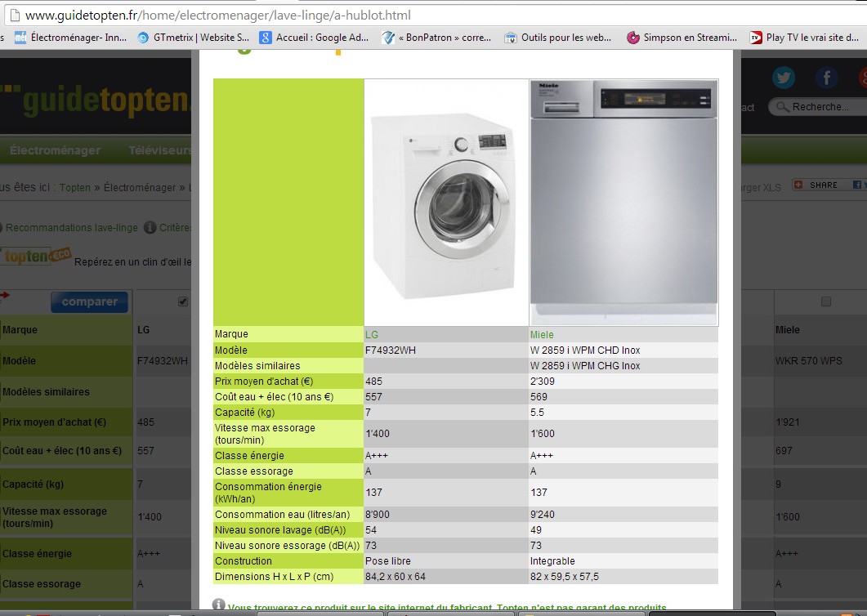Screen dimensions: 867x616
Task: Open the Électroménager navigation menu
Action: tap(56, 150)
